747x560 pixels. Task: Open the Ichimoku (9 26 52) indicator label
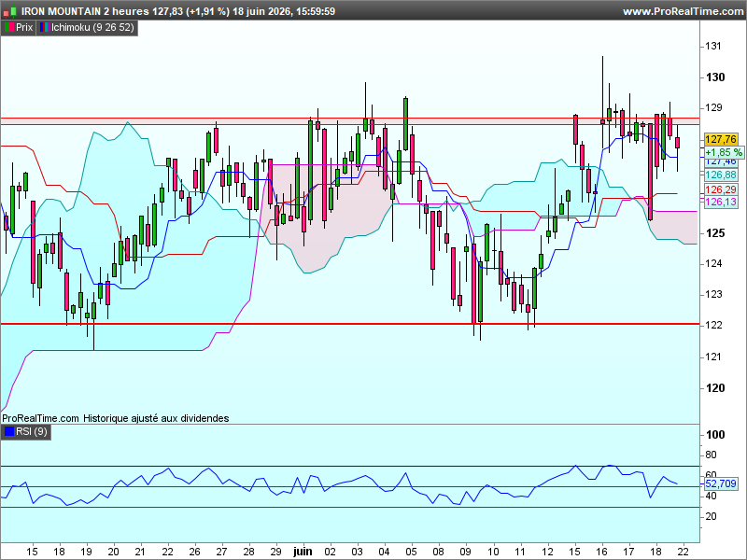(87, 28)
